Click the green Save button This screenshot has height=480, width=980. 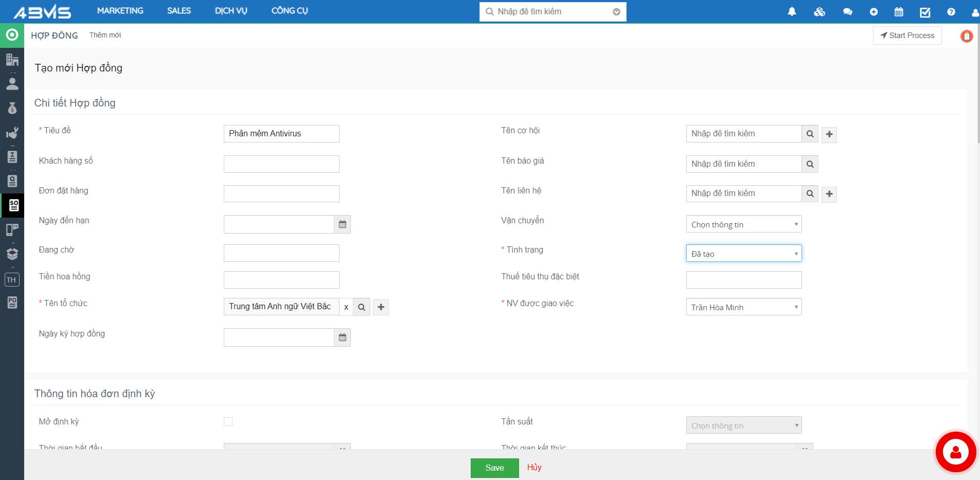[494, 468]
